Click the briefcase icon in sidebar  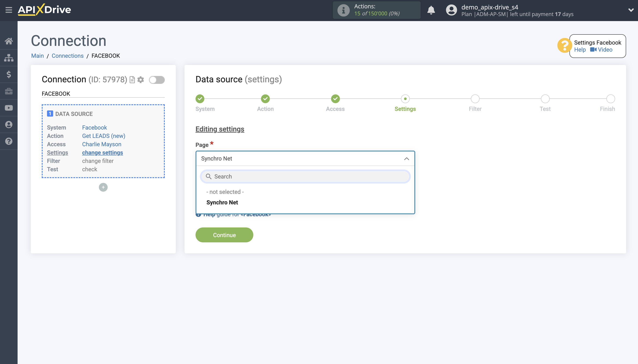(9, 91)
